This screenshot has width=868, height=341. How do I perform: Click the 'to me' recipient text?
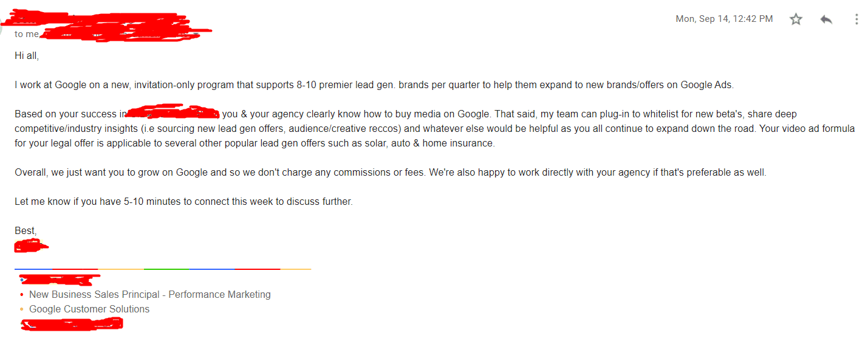[27, 34]
